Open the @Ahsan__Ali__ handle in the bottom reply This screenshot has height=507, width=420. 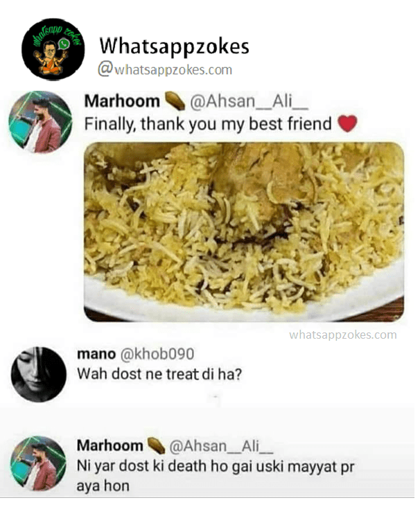tap(221, 446)
